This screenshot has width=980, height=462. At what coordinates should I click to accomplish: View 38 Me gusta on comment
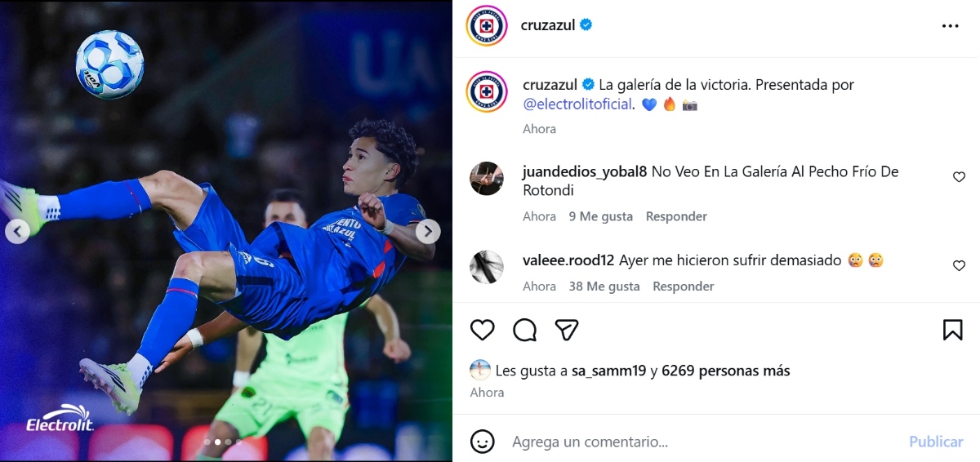tap(604, 287)
